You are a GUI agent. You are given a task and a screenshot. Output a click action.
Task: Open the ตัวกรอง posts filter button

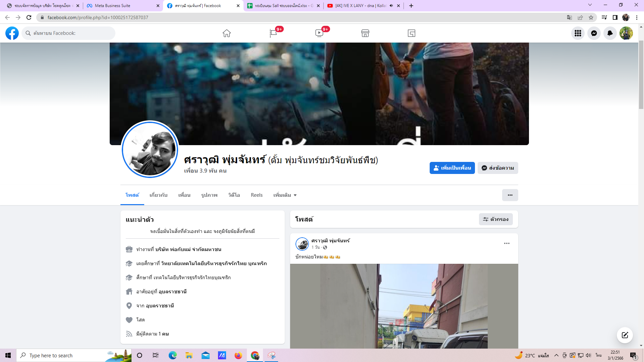point(496,219)
